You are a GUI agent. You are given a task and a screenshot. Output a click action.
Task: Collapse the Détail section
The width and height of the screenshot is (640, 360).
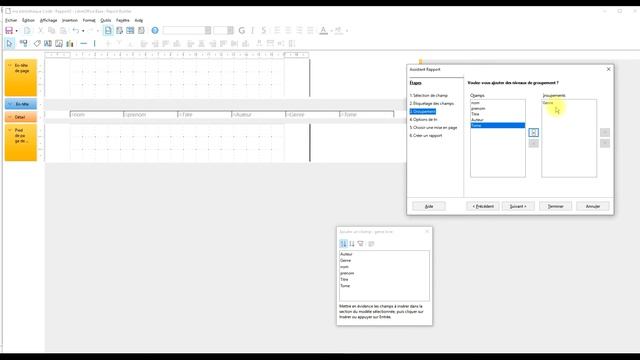coord(10,117)
